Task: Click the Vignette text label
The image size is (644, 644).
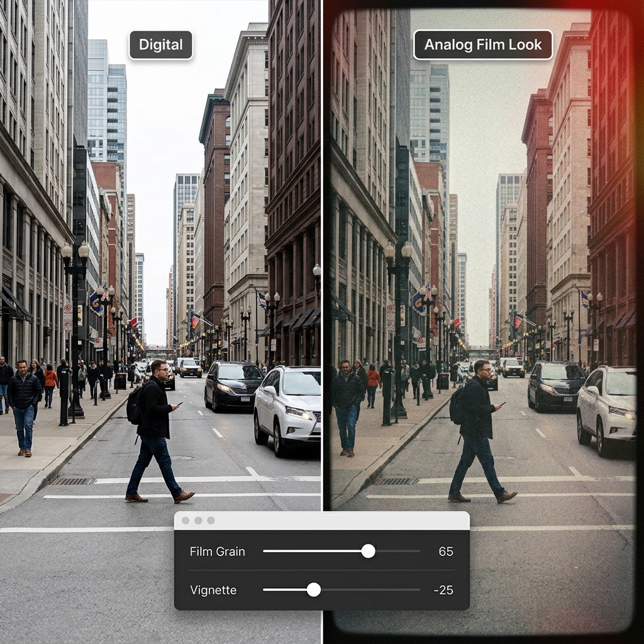Action: point(213,590)
